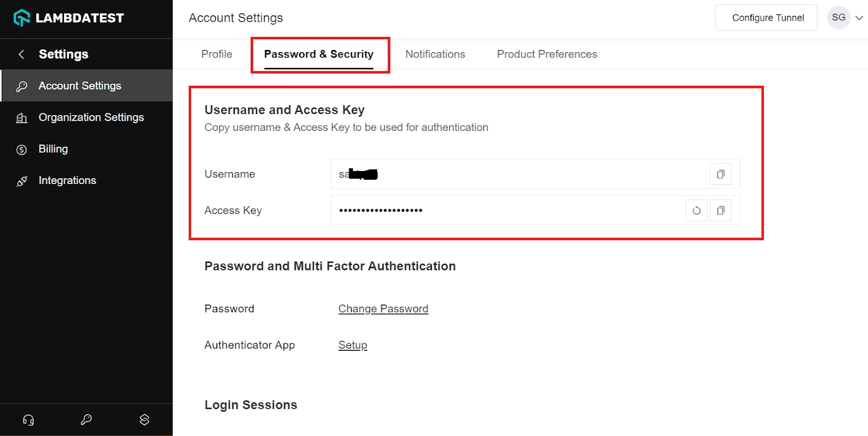Click the key icon in bottom bar

point(86,420)
